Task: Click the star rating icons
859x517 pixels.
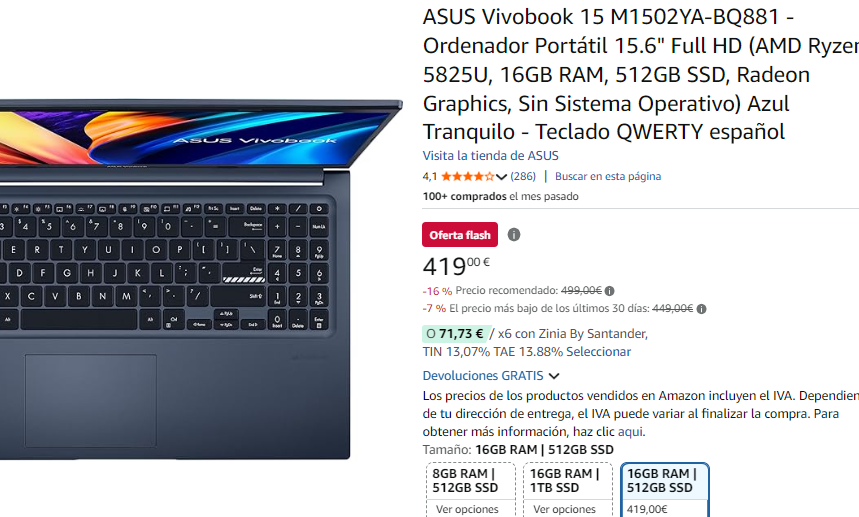Action: point(467,176)
